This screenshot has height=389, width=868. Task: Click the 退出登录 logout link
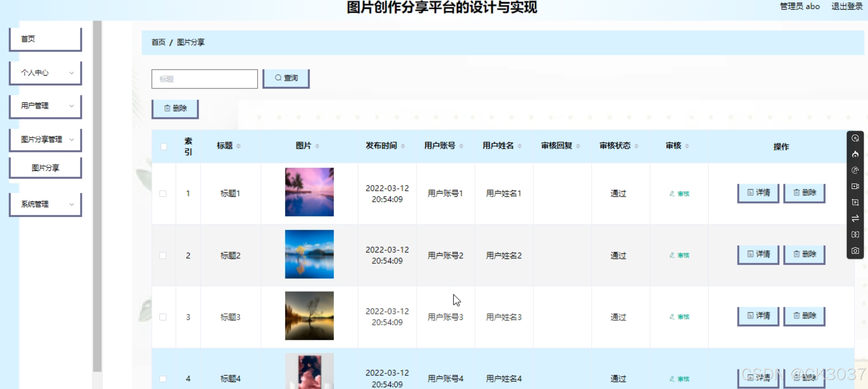(847, 6)
